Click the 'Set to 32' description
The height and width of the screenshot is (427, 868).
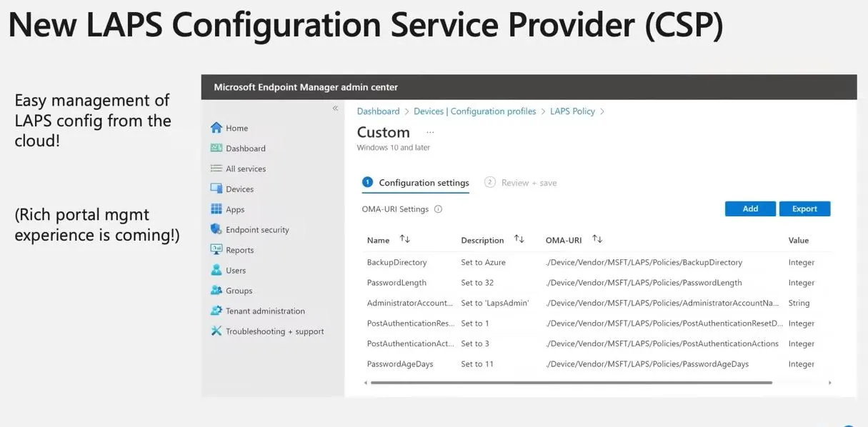[x=477, y=283]
